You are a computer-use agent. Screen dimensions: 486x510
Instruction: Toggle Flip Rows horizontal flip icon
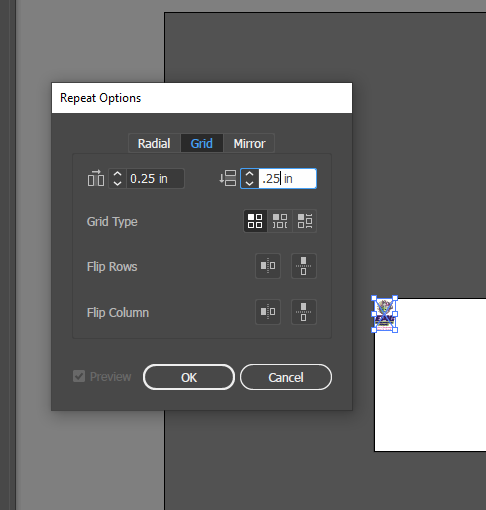click(268, 266)
